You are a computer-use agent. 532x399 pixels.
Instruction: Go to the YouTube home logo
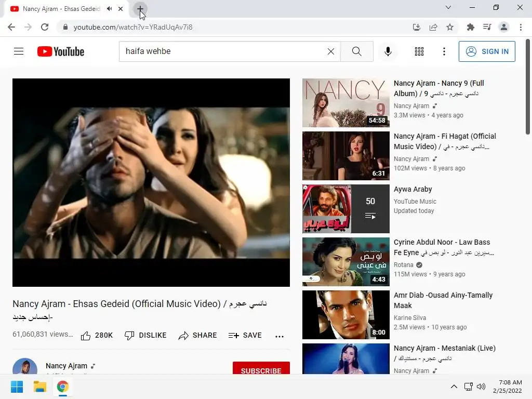pyautogui.click(x=61, y=51)
